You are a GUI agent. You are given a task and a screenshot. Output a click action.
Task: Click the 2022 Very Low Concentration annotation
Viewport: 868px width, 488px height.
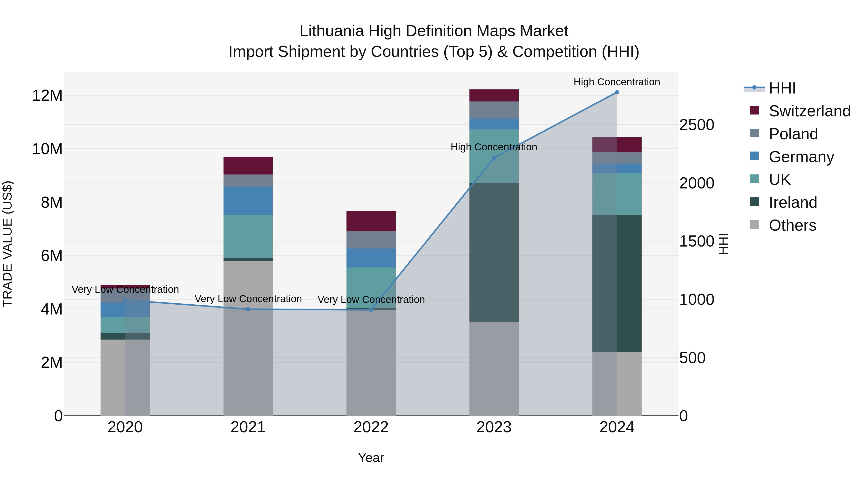pyautogui.click(x=371, y=299)
